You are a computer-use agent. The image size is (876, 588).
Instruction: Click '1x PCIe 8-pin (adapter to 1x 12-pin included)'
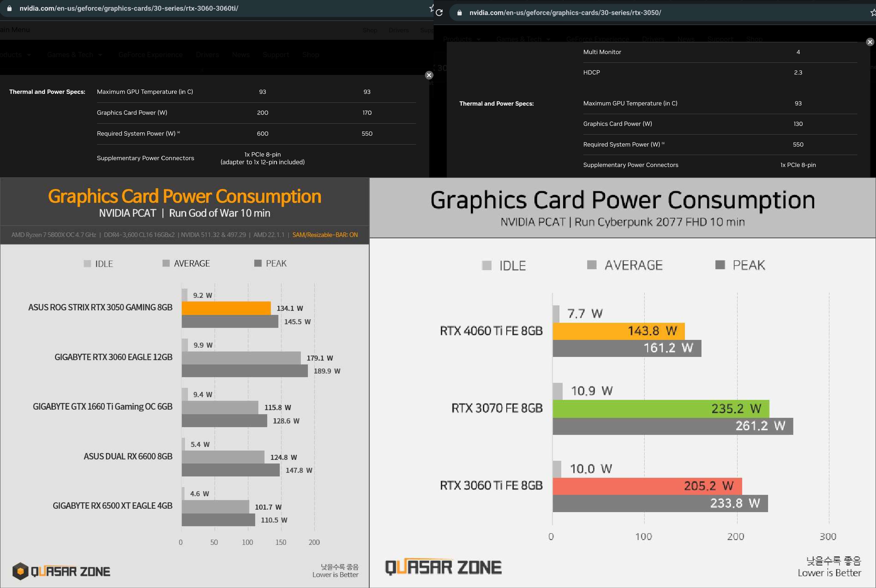tap(262, 158)
